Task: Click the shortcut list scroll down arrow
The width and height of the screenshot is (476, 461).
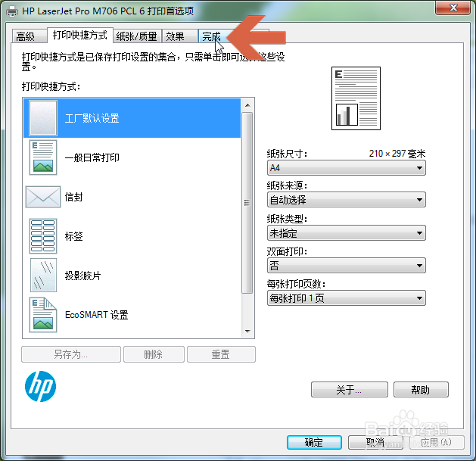Action: 247,332
